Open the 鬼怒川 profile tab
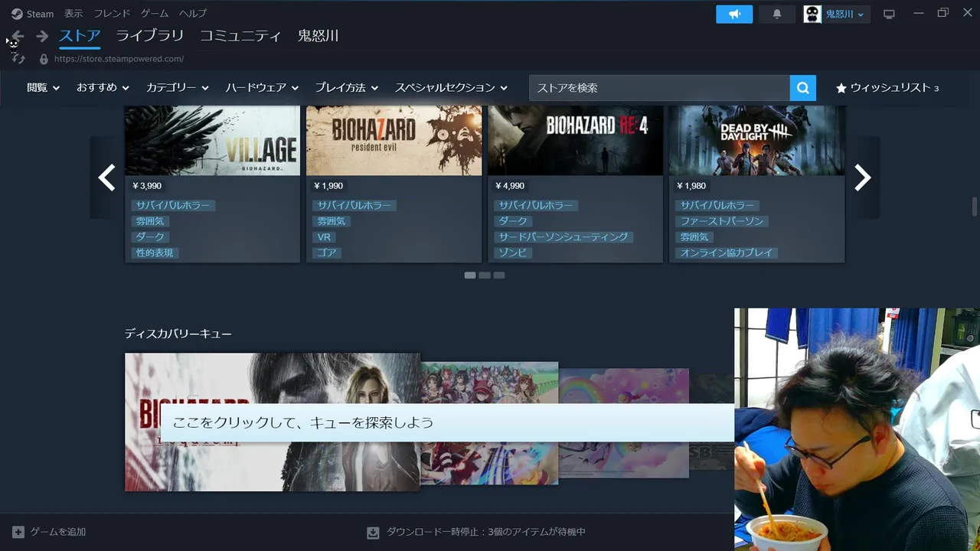The width and height of the screenshot is (980, 551). pyautogui.click(x=318, y=36)
